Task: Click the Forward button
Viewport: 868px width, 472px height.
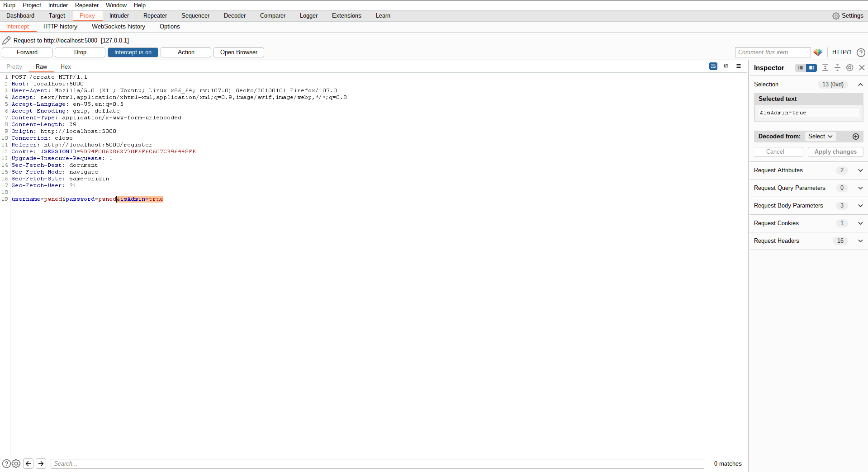Action: pyautogui.click(x=27, y=52)
